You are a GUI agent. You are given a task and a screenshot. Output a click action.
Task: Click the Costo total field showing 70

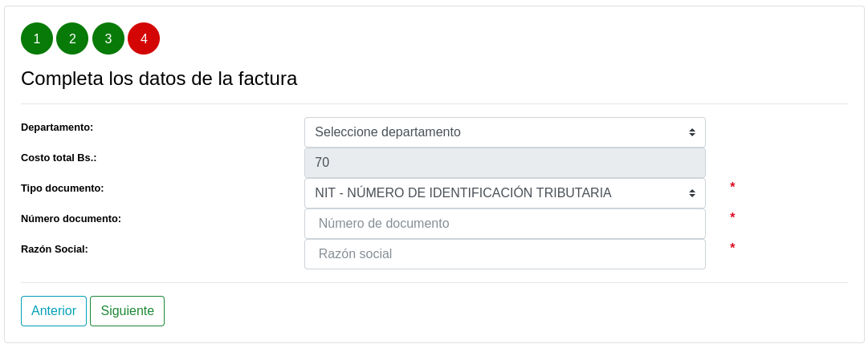(x=504, y=163)
